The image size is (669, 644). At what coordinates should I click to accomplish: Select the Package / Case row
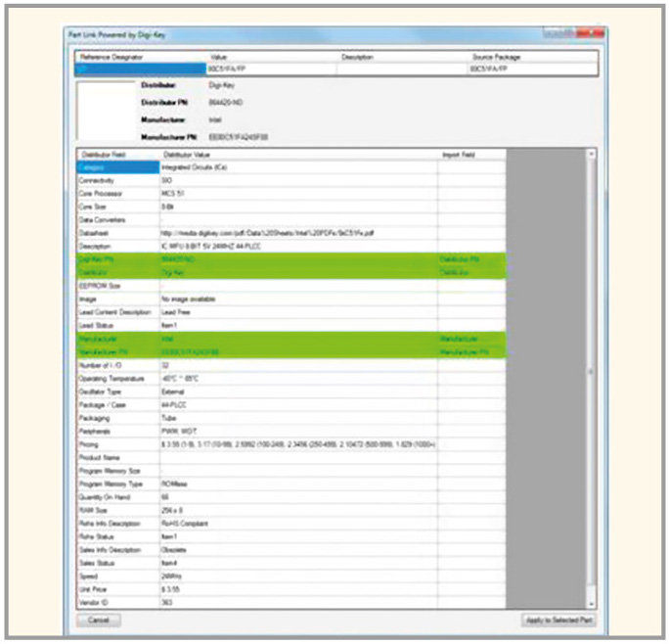point(117,404)
